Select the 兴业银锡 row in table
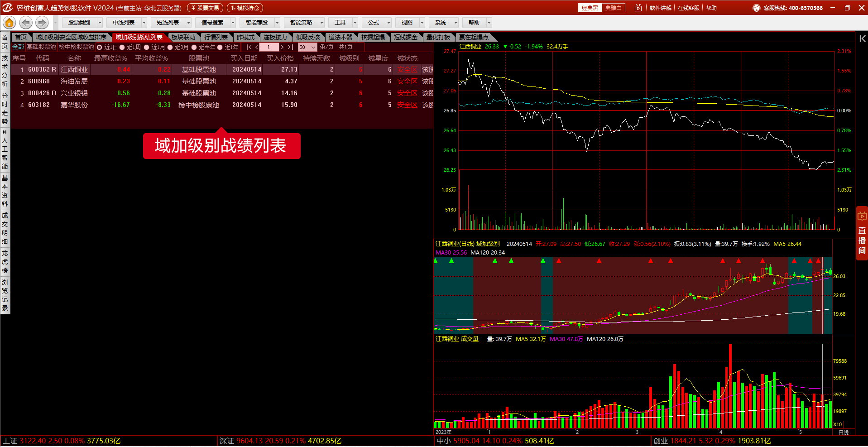The width and height of the screenshot is (868, 447). (x=222, y=93)
